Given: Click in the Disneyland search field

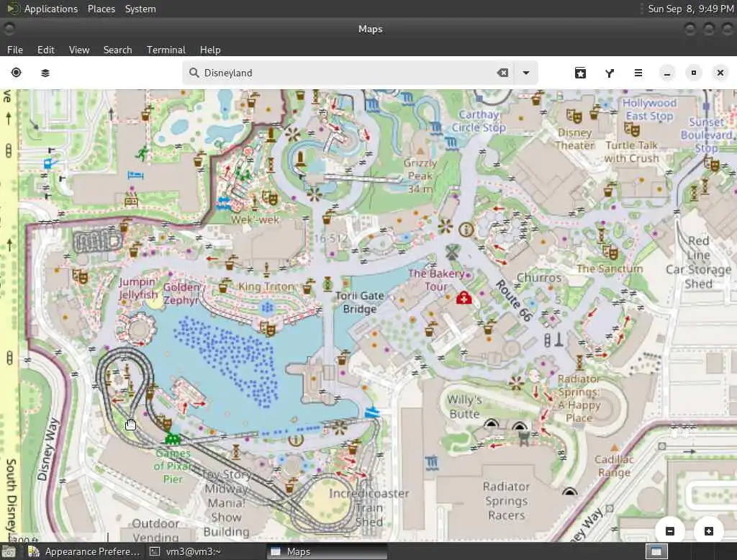Looking at the screenshot, I should (348, 73).
